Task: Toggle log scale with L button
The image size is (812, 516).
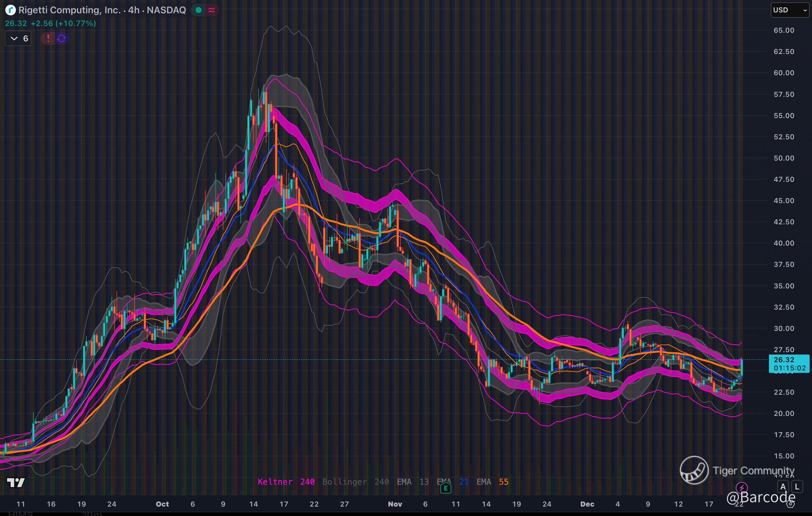Action: click(x=797, y=487)
